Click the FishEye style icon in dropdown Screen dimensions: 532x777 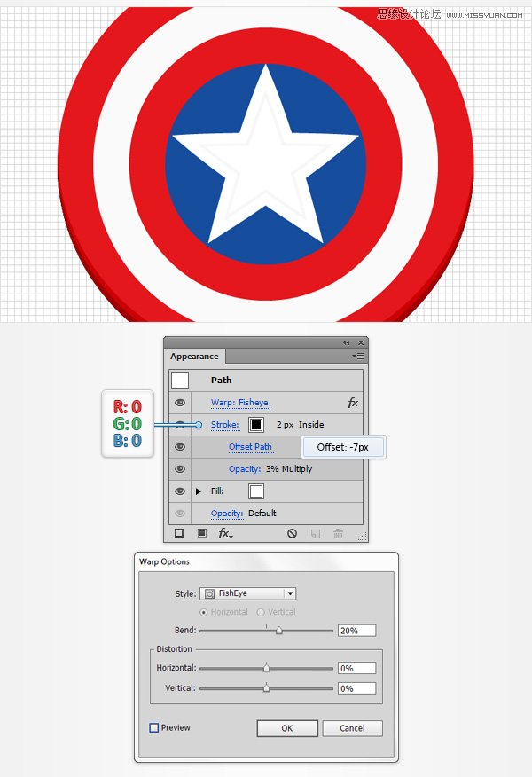209,593
